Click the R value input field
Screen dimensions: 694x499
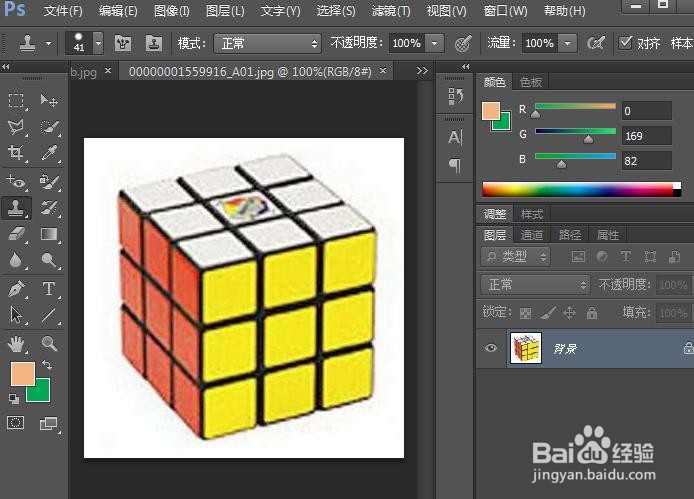[647, 111]
